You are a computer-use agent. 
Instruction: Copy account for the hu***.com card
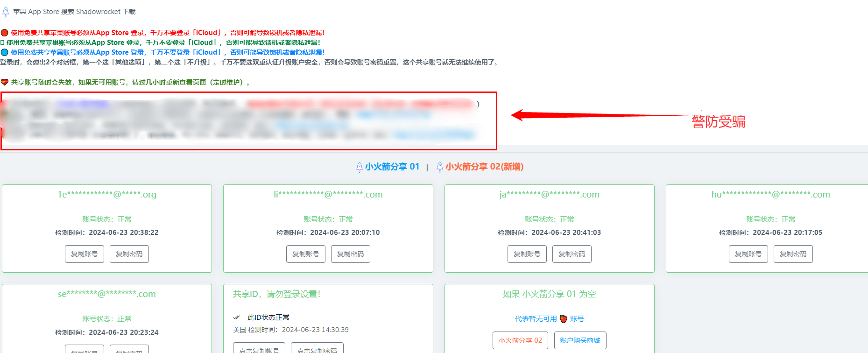[x=748, y=254]
